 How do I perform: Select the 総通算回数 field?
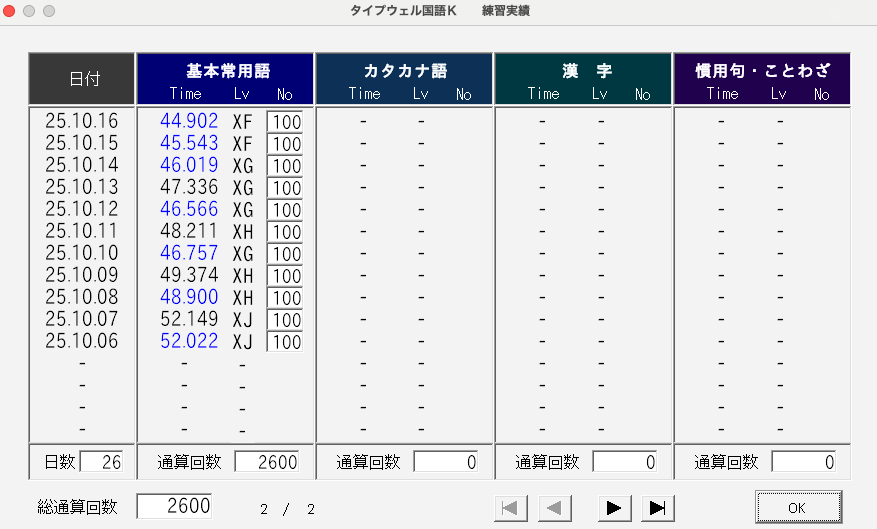[175, 506]
